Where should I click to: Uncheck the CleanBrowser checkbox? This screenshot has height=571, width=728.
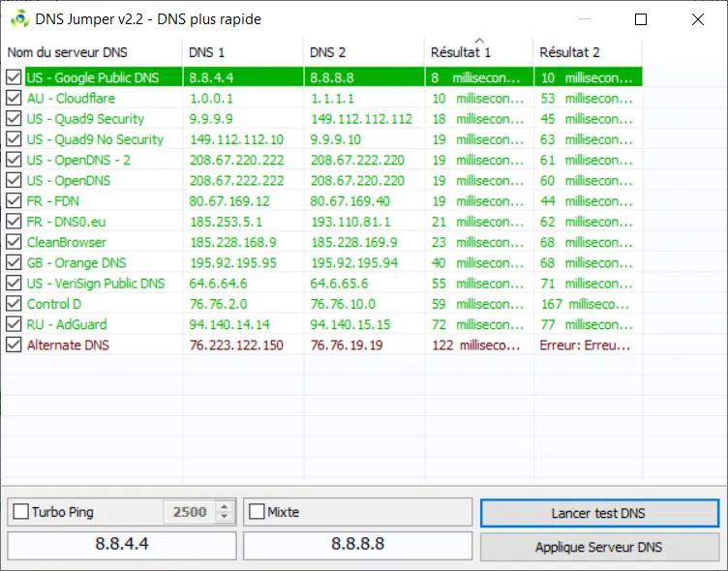tap(14, 242)
